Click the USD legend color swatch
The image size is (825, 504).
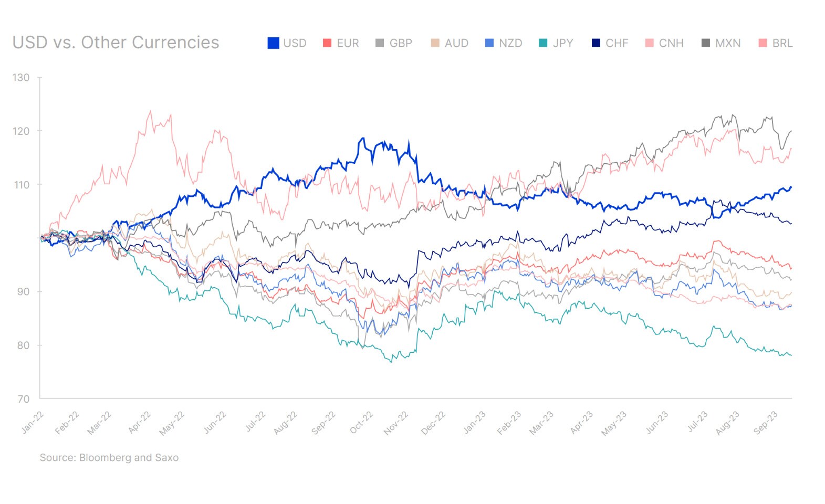[x=273, y=43]
